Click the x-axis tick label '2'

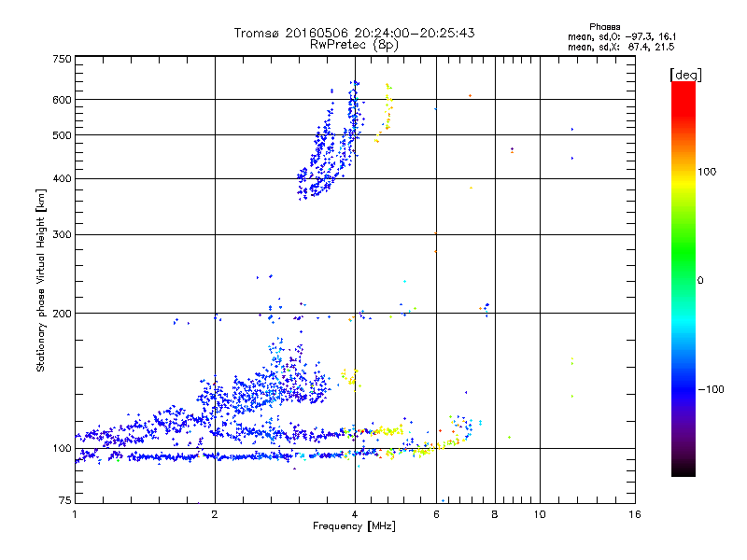click(x=215, y=514)
